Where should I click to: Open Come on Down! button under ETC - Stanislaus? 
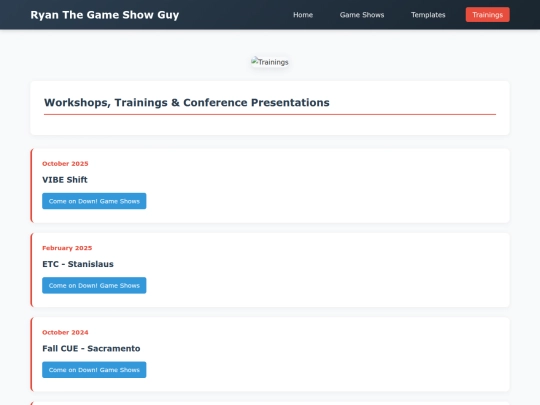(94, 285)
